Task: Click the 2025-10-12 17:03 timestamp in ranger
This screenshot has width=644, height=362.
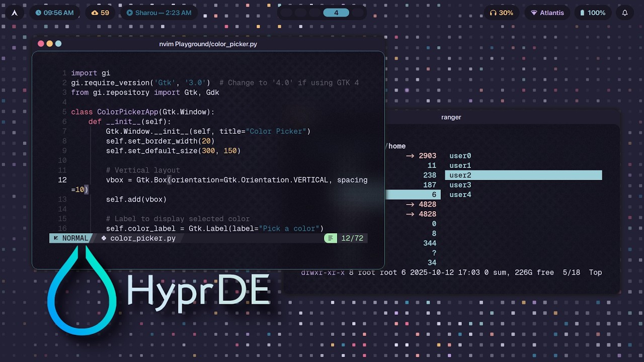Action: (x=445, y=273)
